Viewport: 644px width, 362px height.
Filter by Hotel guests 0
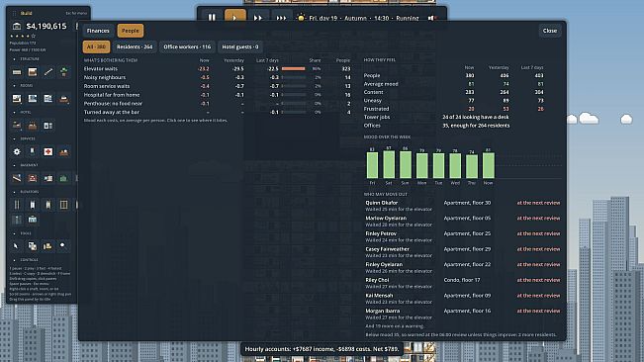coord(240,46)
